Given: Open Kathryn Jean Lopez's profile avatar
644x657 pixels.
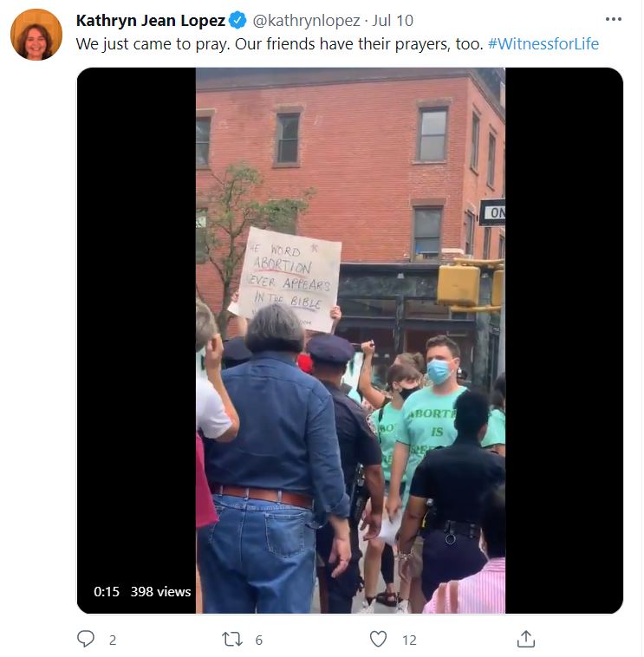Looking at the screenshot, I should point(36,35).
